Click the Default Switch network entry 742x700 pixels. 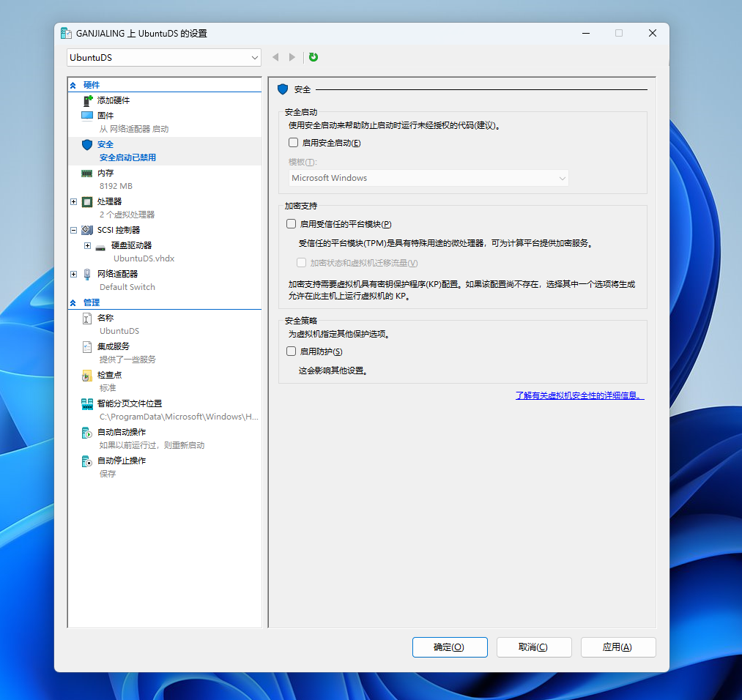coord(127,287)
